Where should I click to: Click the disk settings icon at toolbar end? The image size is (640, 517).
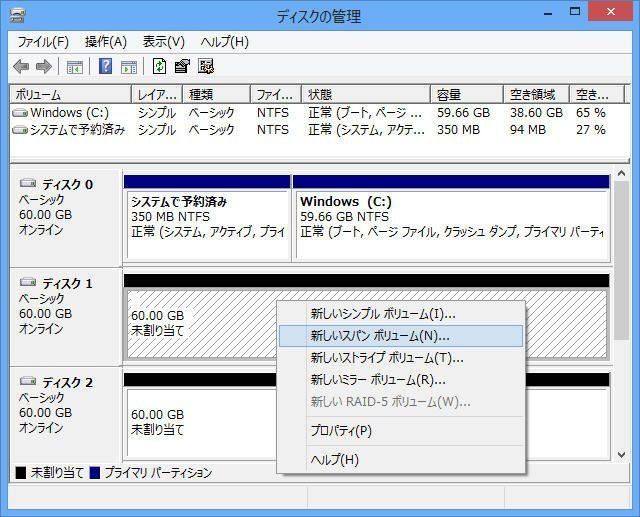206,67
